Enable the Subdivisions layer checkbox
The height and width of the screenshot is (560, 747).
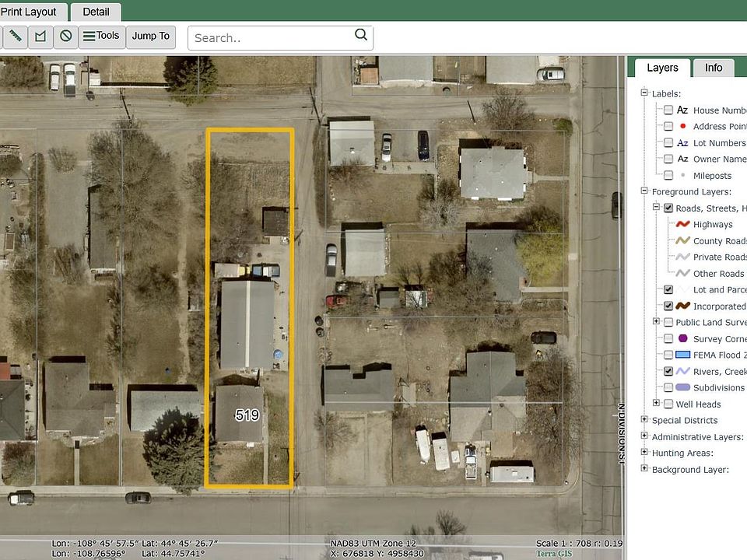tap(668, 387)
